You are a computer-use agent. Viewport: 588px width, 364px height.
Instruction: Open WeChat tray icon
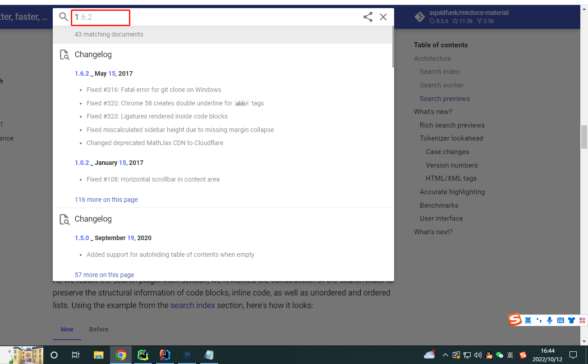click(x=499, y=355)
